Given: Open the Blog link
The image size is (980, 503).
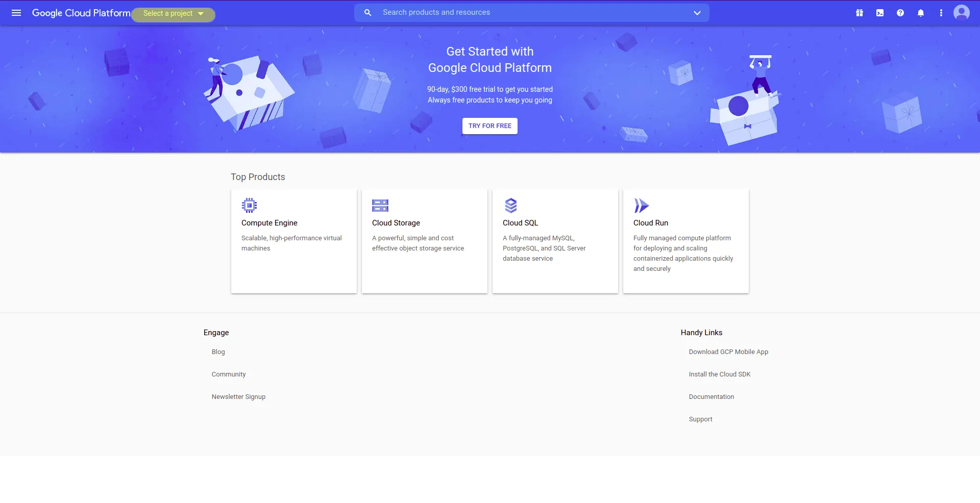Looking at the screenshot, I should tap(218, 352).
